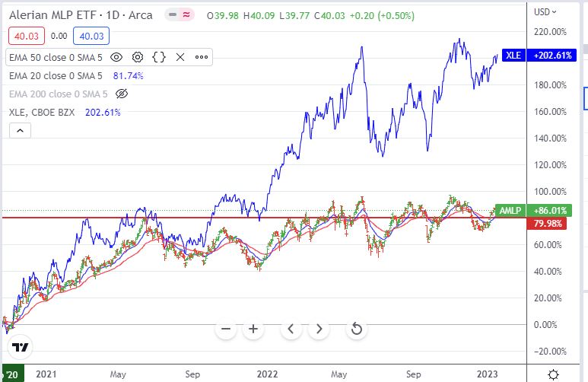
Task: Click the red 40.03 sell price box
Action: 27,36
